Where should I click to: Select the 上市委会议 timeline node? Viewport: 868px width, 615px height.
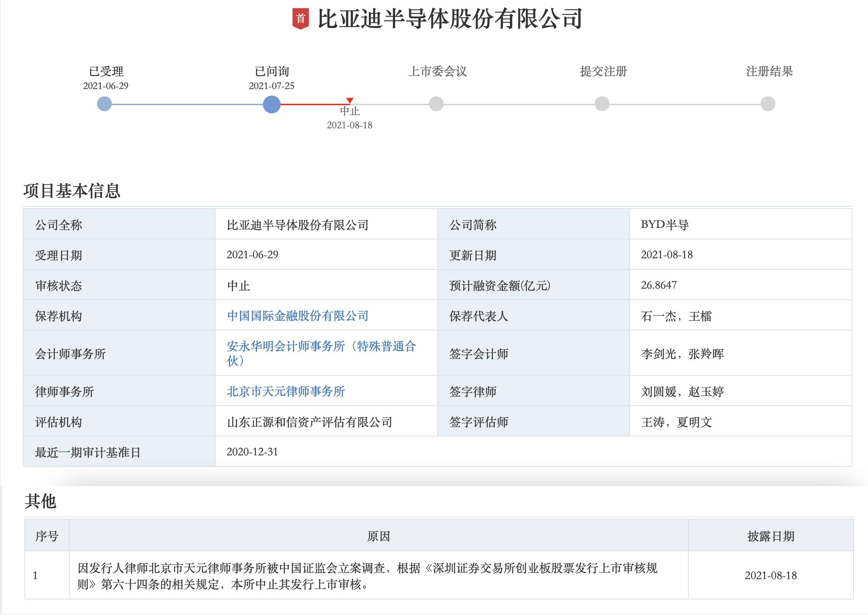tap(436, 104)
